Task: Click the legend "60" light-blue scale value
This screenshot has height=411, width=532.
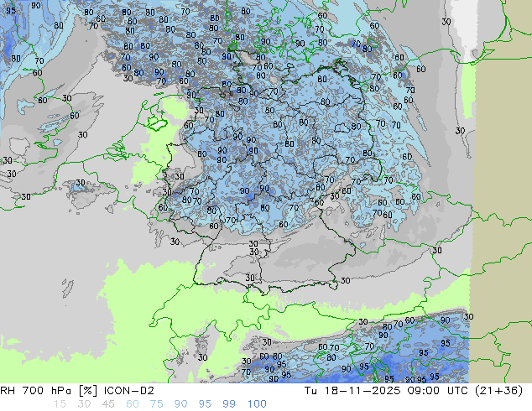Action: (x=133, y=404)
